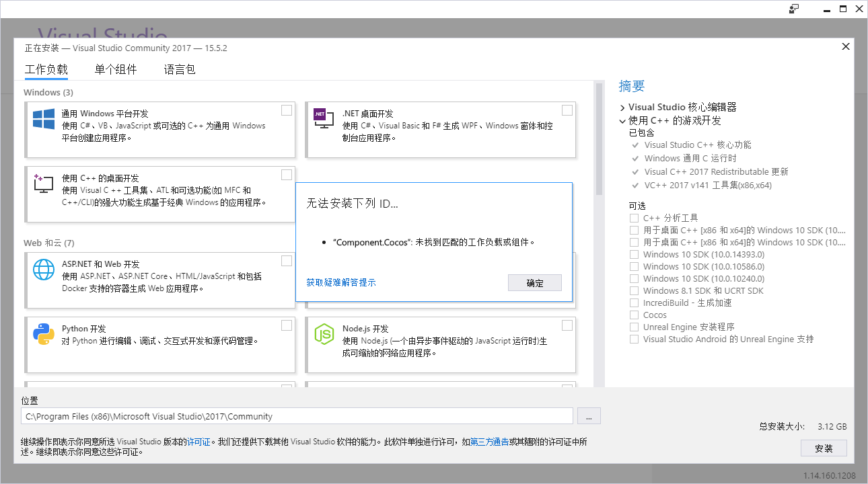The image size is (868, 484).
Task: Click the Windows logo icon of the UWP workload
Action: tap(44, 120)
